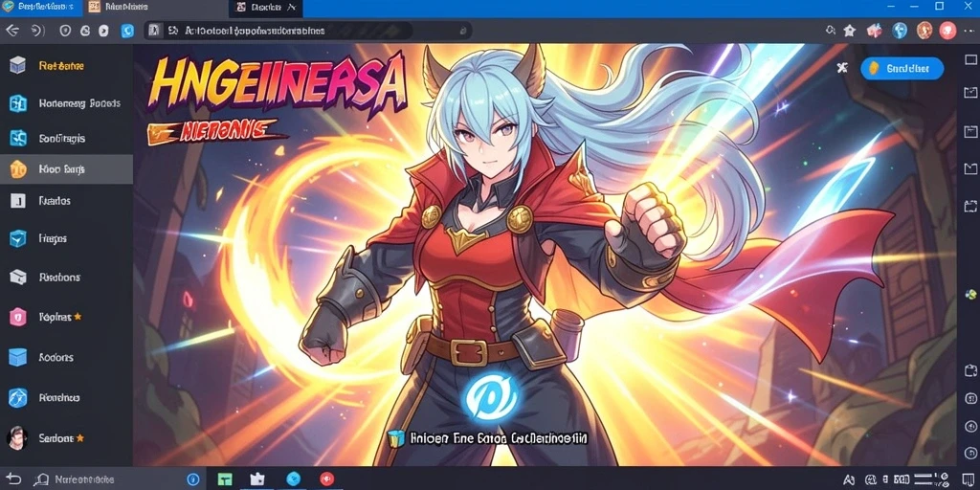Click the white star icon in top toolbar

click(x=850, y=30)
